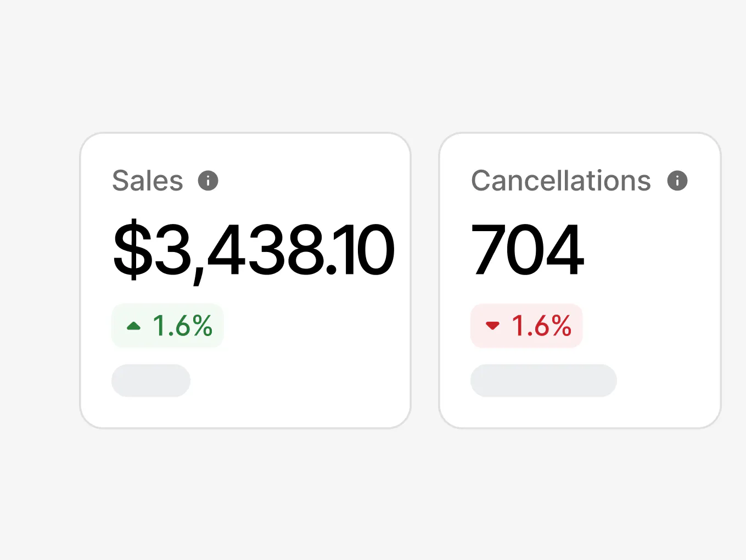Click the percent symbol in red badge

point(562,326)
